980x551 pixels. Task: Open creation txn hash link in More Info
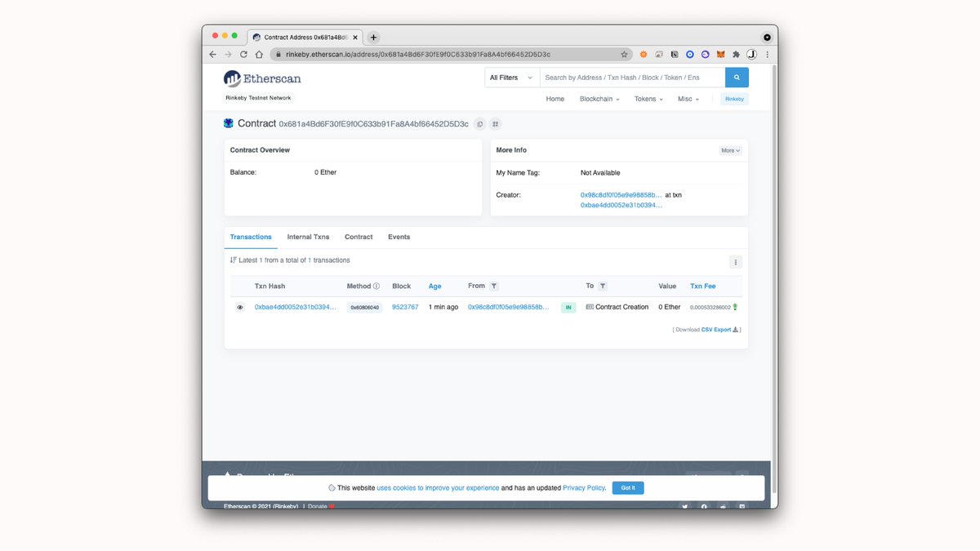pos(621,205)
